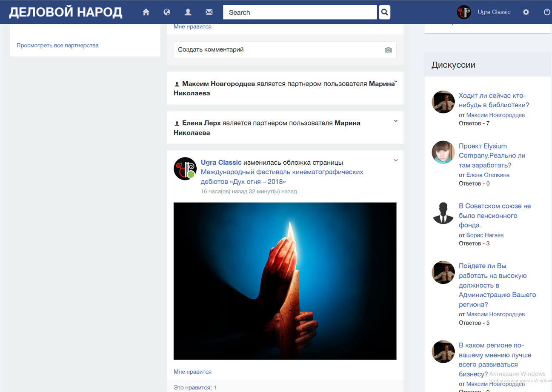Image resolution: width=552 pixels, height=392 pixels.
Task: Click the power logout icon
Action: coord(547,12)
